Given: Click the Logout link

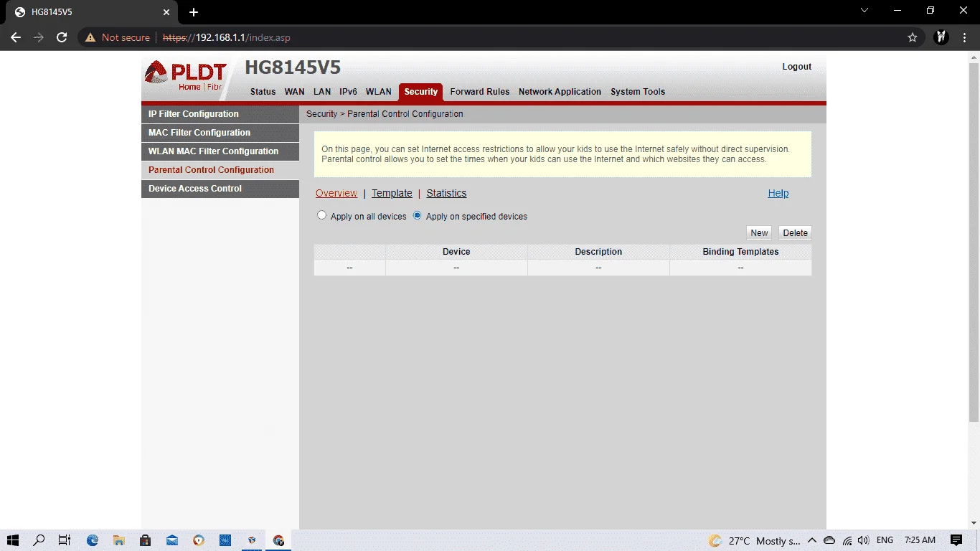Looking at the screenshot, I should [796, 67].
